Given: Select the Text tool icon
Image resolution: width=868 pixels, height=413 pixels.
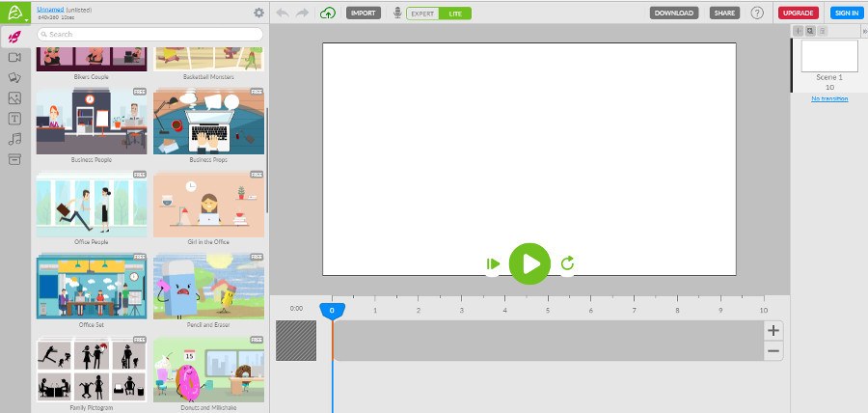Looking at the screenshot, I should [14, 119].
